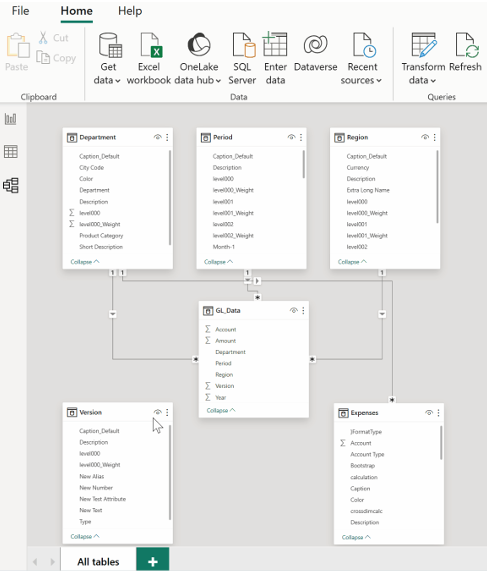Switch to Model view in sidebar

coord(11,186)
